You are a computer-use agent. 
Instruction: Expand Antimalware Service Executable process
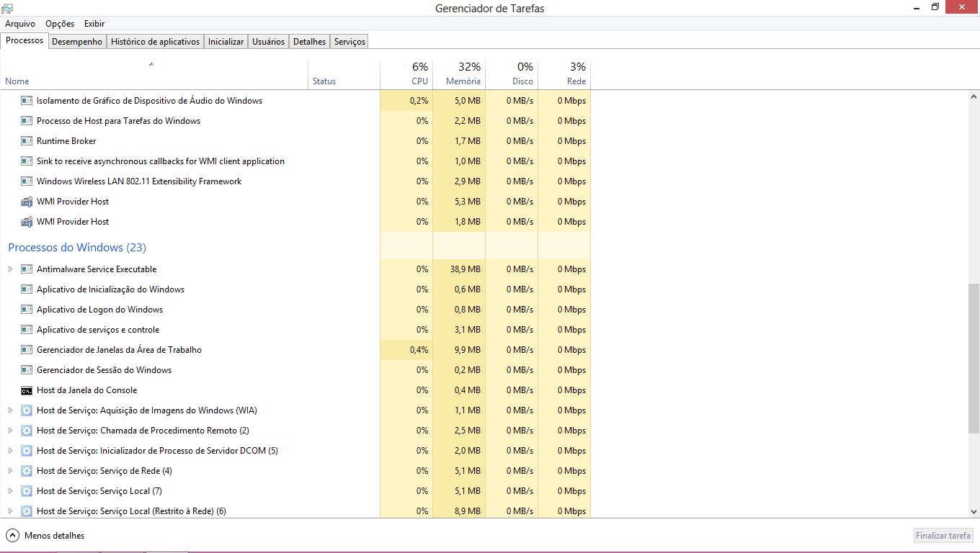click(x=10, y=269)
